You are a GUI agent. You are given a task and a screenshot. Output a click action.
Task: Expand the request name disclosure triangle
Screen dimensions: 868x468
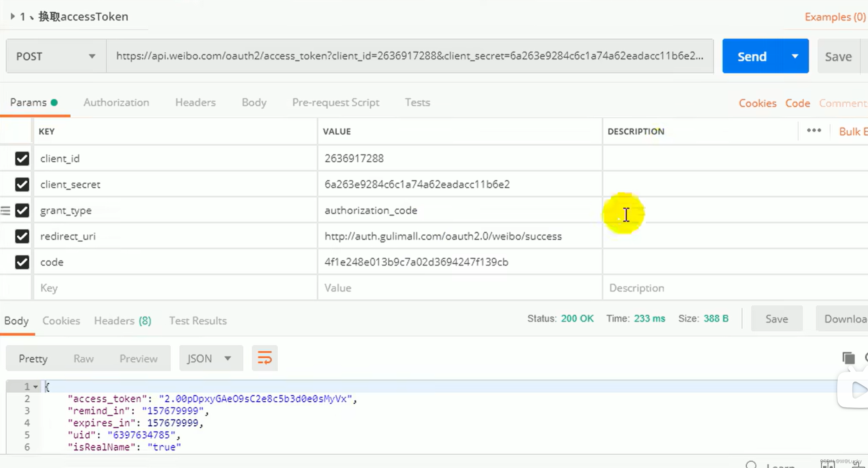(x=13, y=16)
